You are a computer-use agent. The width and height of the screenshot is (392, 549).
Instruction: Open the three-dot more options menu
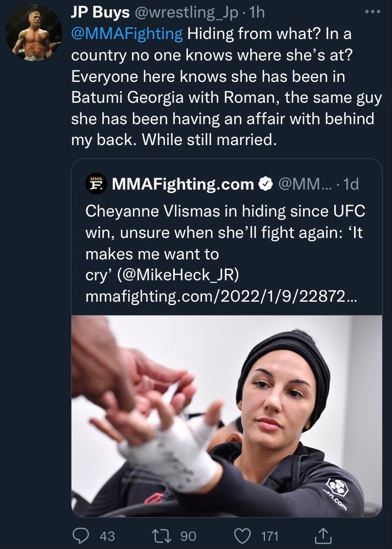coord(372,12)
